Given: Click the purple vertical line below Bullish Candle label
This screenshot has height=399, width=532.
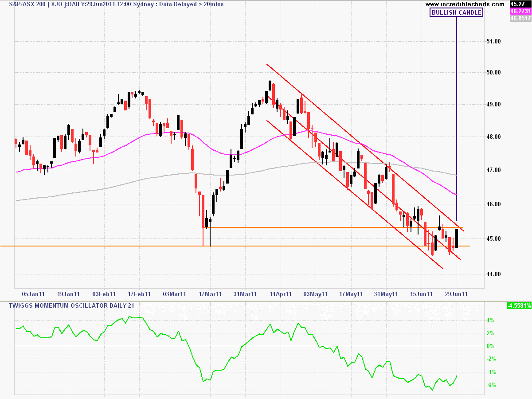Looking at the screenshot, I should (x=457, y=111).
